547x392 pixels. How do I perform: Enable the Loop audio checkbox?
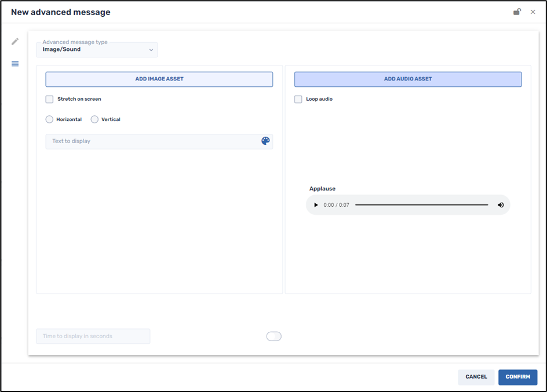point(298,99)
